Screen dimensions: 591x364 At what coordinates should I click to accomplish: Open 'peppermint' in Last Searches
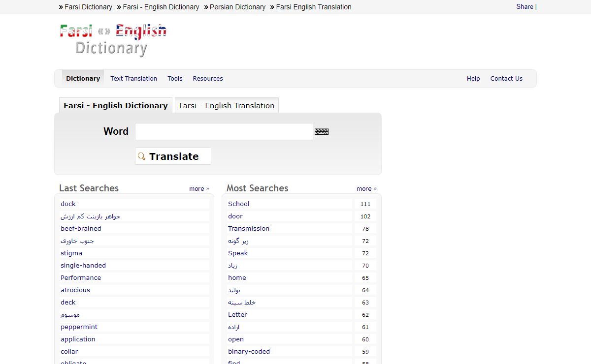79,327
